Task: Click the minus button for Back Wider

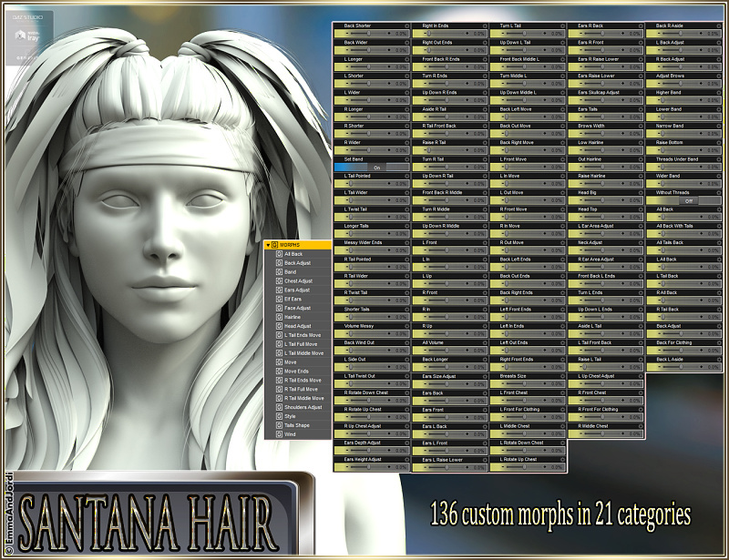Action: pos(346,50)
